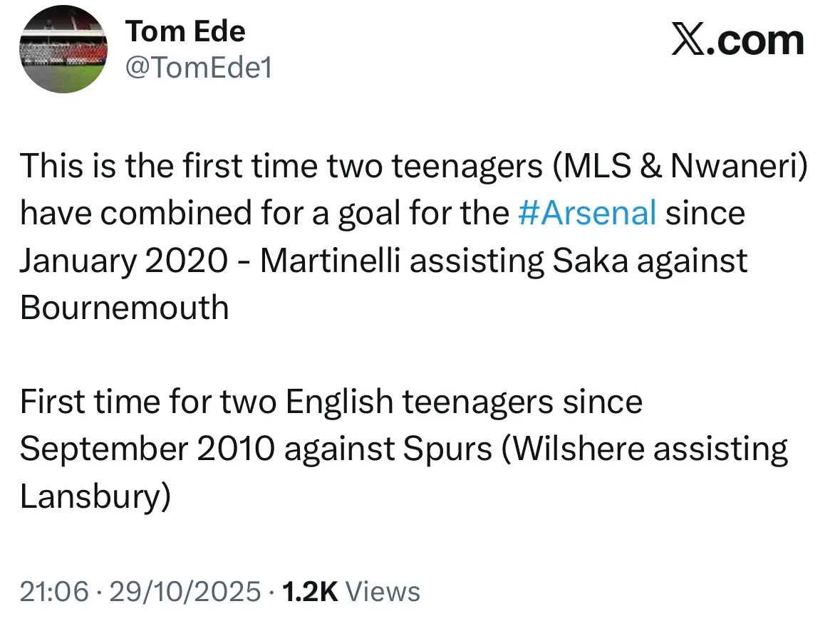Click the 21:06 post timestamp
The height and width of the screenshot is (631, 840).
[54, 592]
